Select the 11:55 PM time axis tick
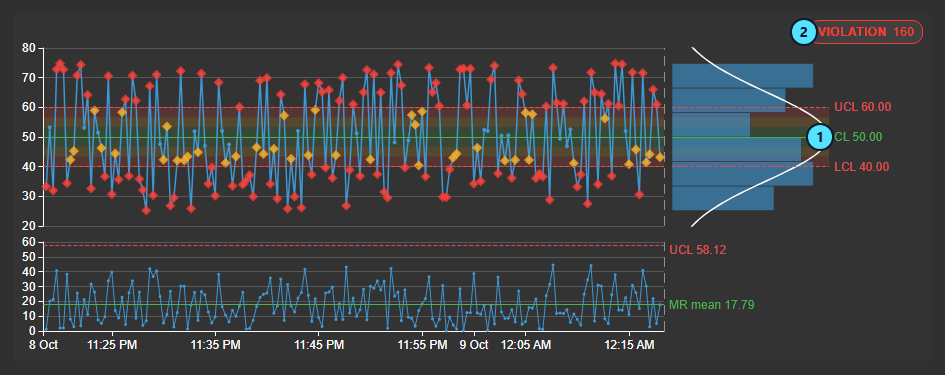 [x=422, y=345]
